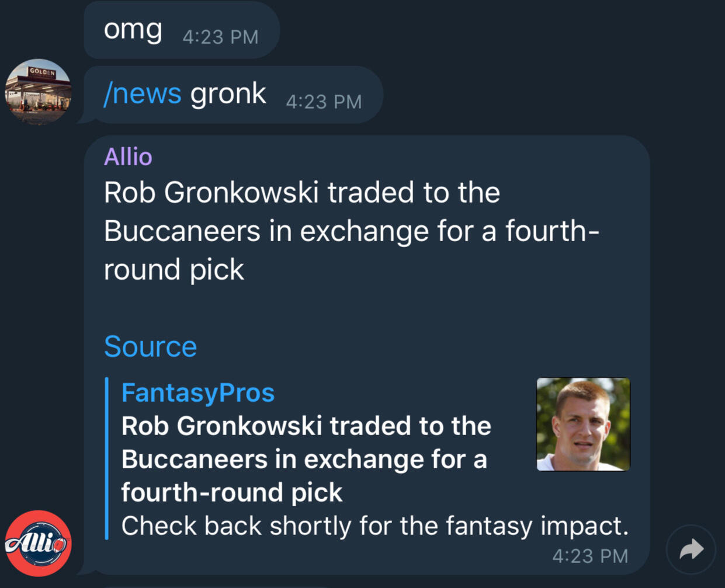This screenshot has width=725, height=588.
Task: Tap the blue /news command
Action: tap(143, 93)
